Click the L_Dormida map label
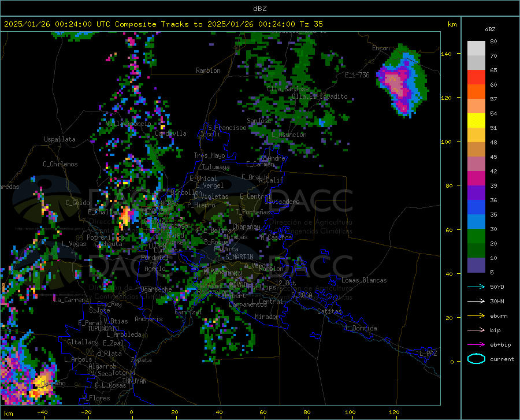The image size is (520, 420). point(361,328)
